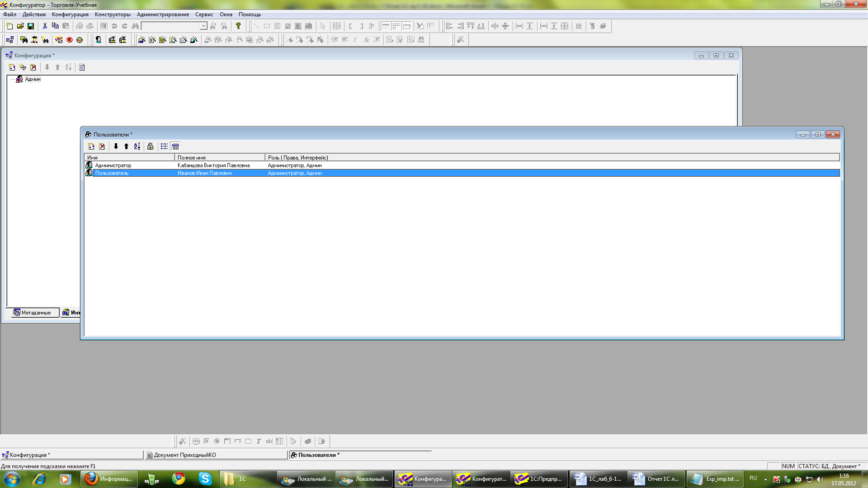The image size is (868, 488).
Task: Delete selected user in Пользователи toolbar
Action: coord(102,146)
